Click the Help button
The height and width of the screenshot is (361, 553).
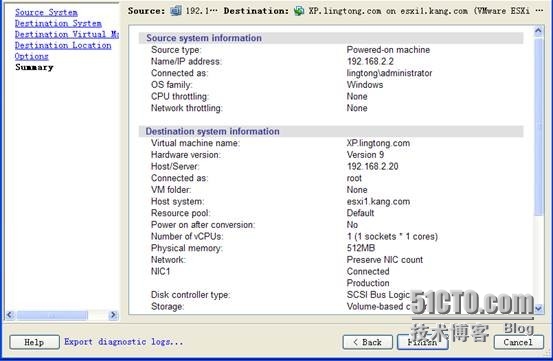(34, 342)
